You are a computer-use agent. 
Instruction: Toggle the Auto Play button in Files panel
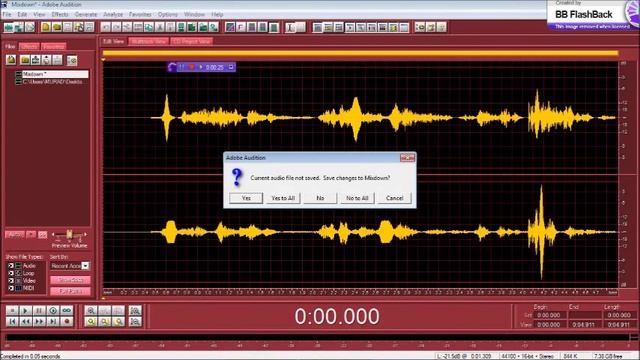[x=15, y=234]
